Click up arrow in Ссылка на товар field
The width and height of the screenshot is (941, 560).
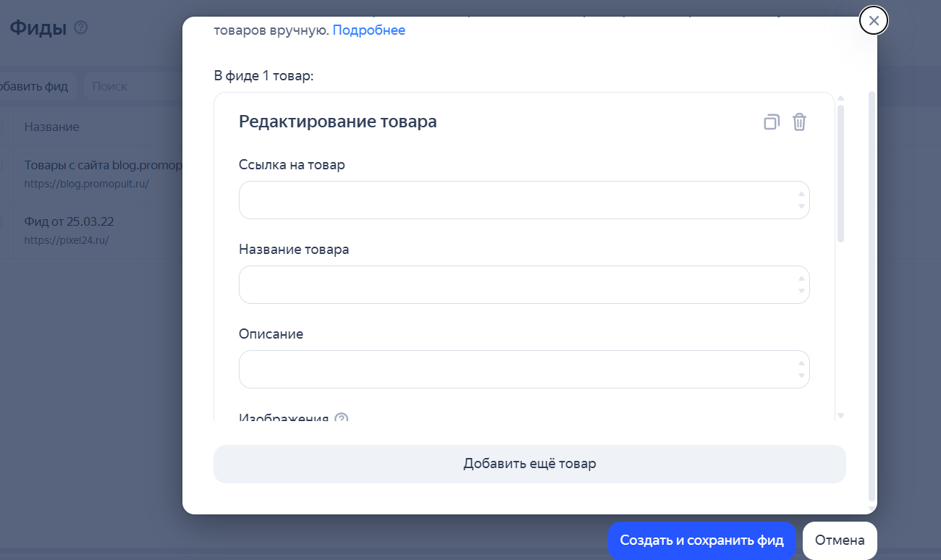coord(801,194)
